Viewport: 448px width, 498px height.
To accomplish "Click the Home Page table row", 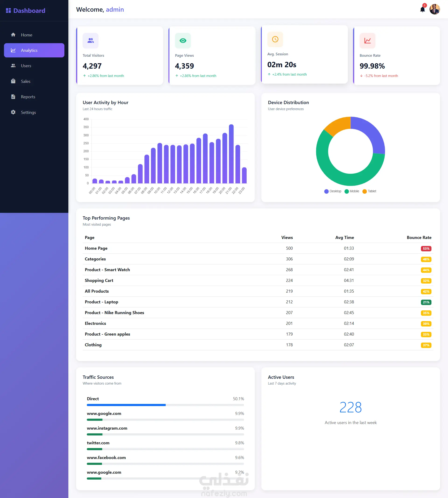I will tap(258, 248).
